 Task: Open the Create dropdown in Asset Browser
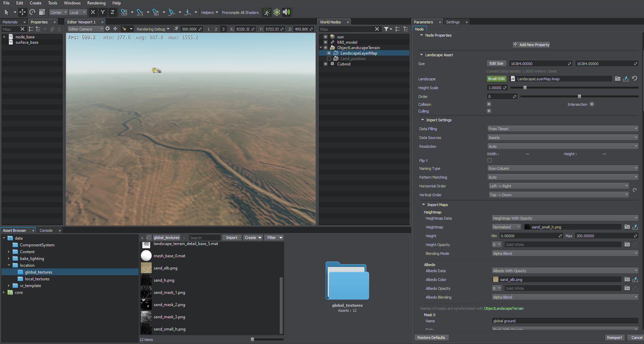[253, 238]
